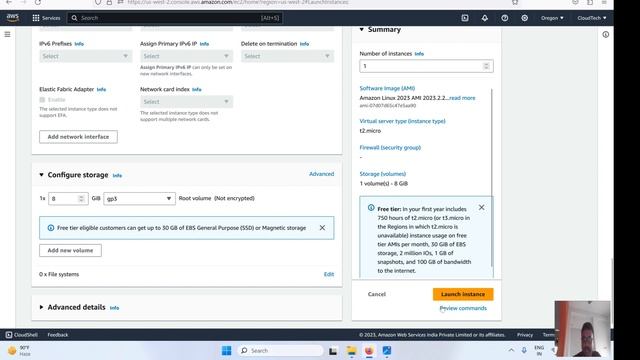This screenshot has height=360, width=640.
Task: Click the Launch instance button
Action: [463, 294]
